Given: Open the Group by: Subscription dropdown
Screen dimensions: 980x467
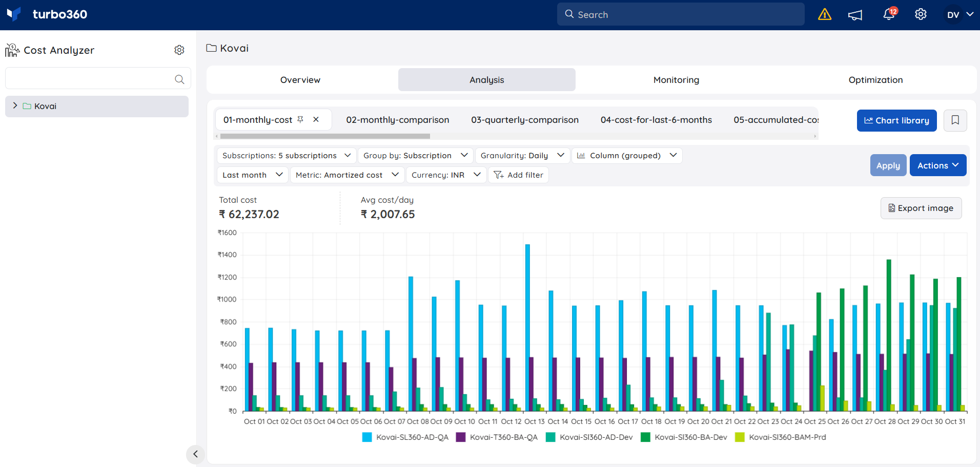Looking at the screenshot, I should click(415, 156).
